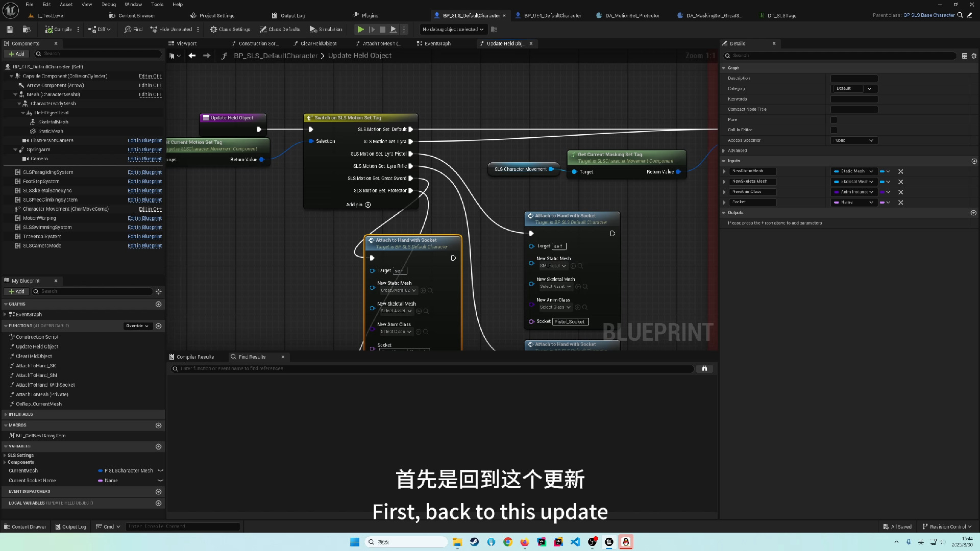Click the Find Results binoculars button
The image size is (980, 551).
[x=704, y=369]
